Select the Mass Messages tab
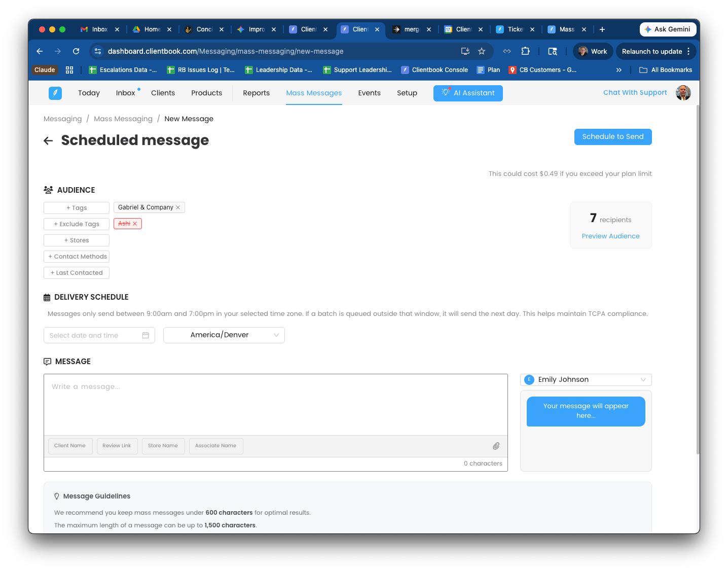Image resolution: width=728 pixels, height=571 pixels. click(x=314, y=93)
